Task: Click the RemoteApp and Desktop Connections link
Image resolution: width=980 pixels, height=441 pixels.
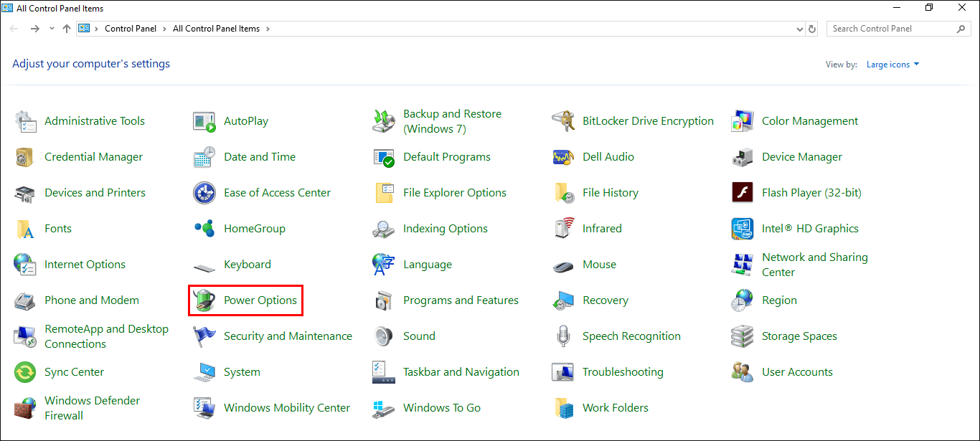Action: [x=106, y=336]
